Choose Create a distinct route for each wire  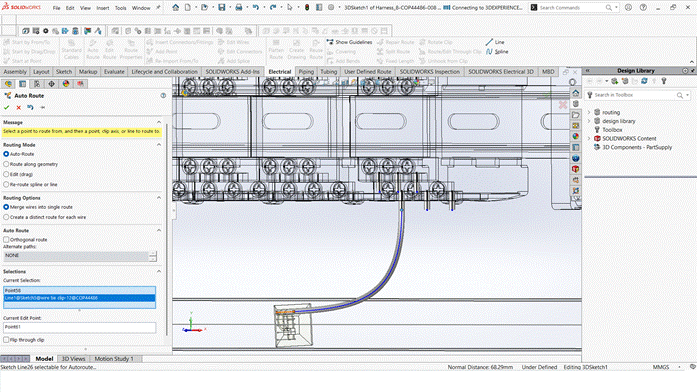pos(6,217)
